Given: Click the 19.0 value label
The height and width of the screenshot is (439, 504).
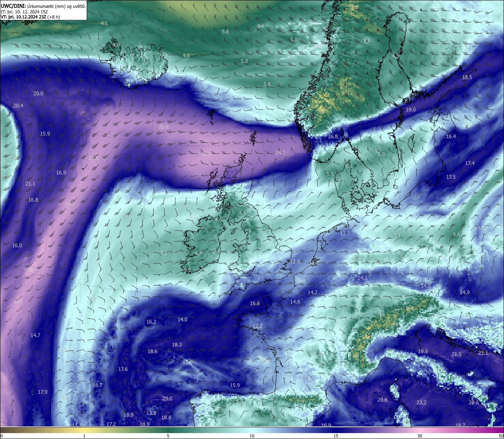Looking at the screenshot, I should pyautogui.click(x=411, y=109).
